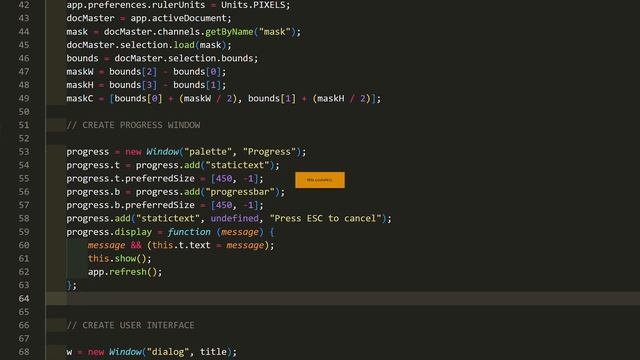Click the 'title' argument on line 68
This screenshot has height=360, width=640.
[213, 351]
